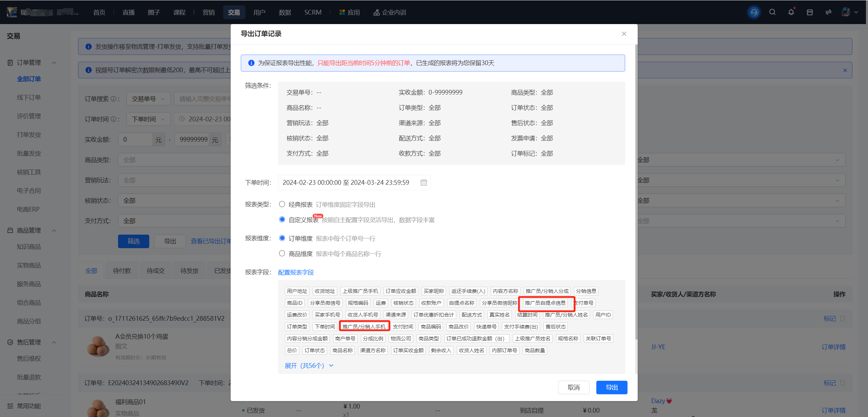The image size is (868, 417).
Task: Open the calendar icon in the 下单时间 field
Action: coord(424,182)
